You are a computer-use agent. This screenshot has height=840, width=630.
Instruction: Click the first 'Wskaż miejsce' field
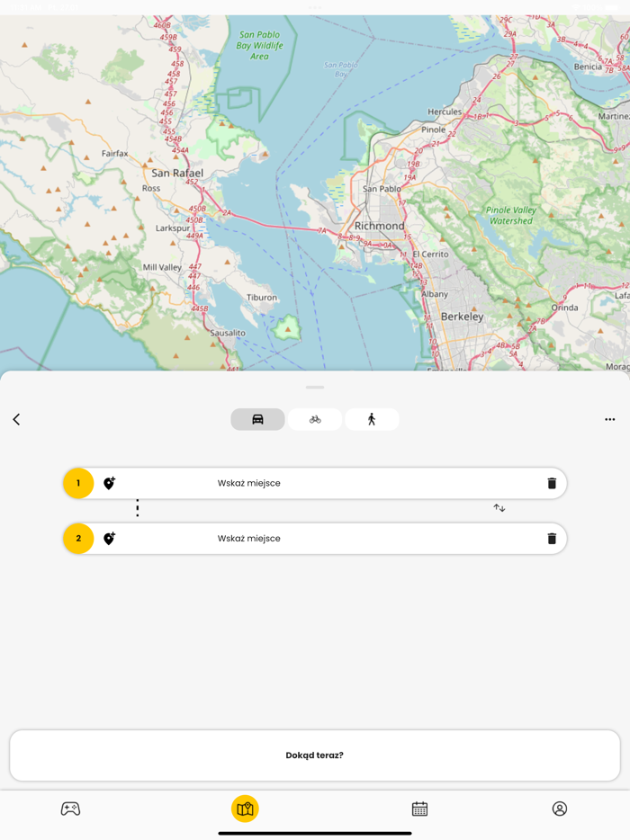(x=249, y=483)
